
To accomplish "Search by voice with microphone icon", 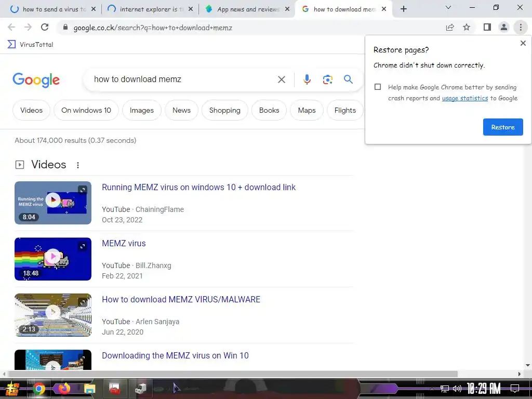I will coord(307,79).
